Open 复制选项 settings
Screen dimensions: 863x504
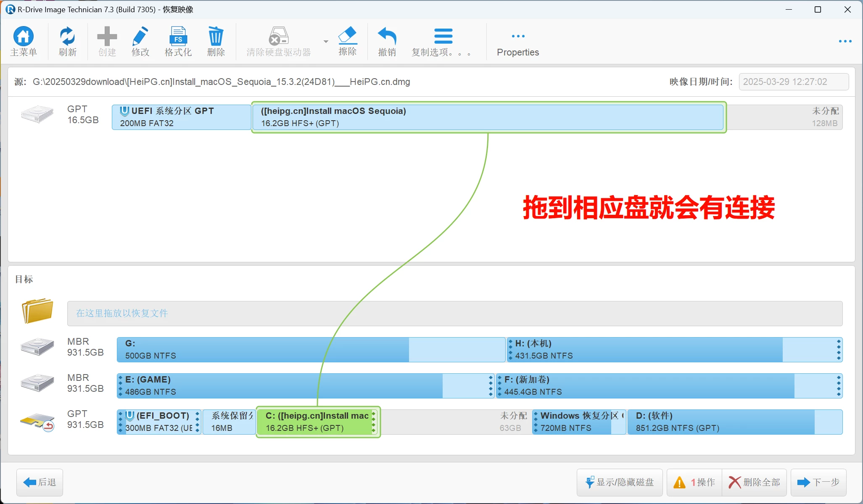pyautogui.click(x=442, y=41)
